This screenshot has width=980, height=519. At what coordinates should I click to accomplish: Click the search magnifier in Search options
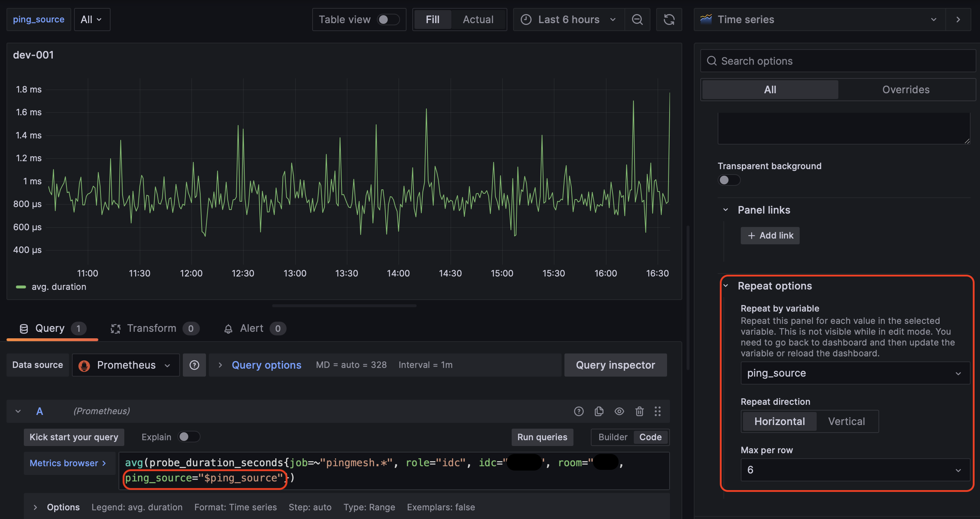pos(712,61)
